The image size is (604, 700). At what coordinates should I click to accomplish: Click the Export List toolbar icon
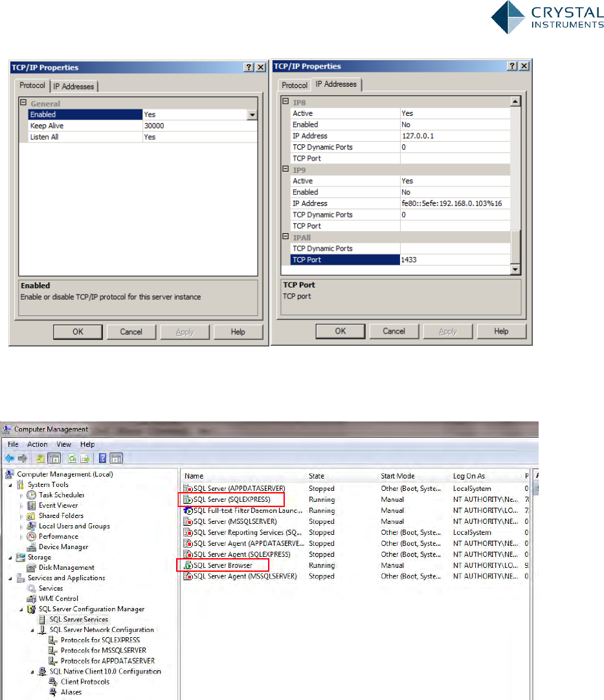click(85, 458)
